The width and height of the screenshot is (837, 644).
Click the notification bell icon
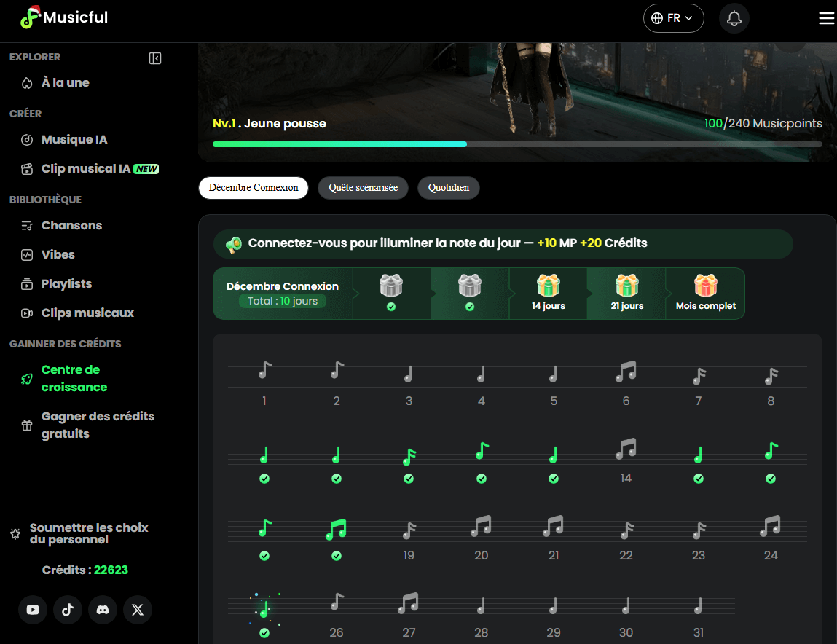pyautogui.click(x=734, y=19)
